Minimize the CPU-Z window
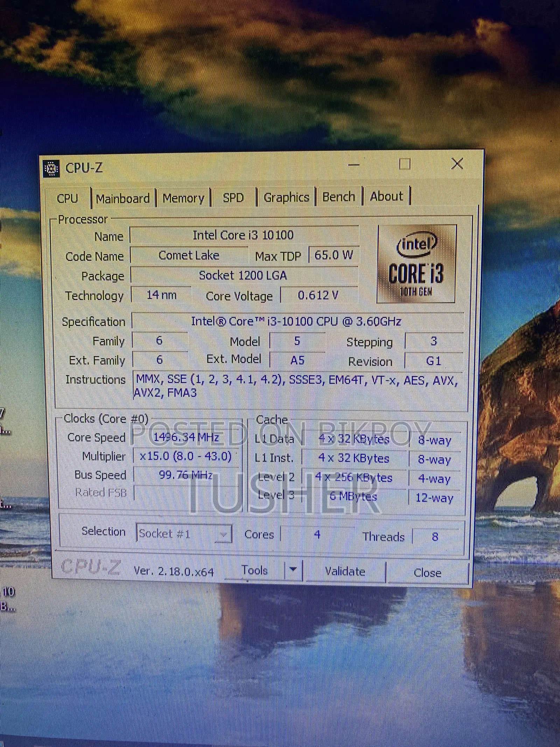Image resolution: width=560 pixels, height=747 pixels. pos(354,165)
